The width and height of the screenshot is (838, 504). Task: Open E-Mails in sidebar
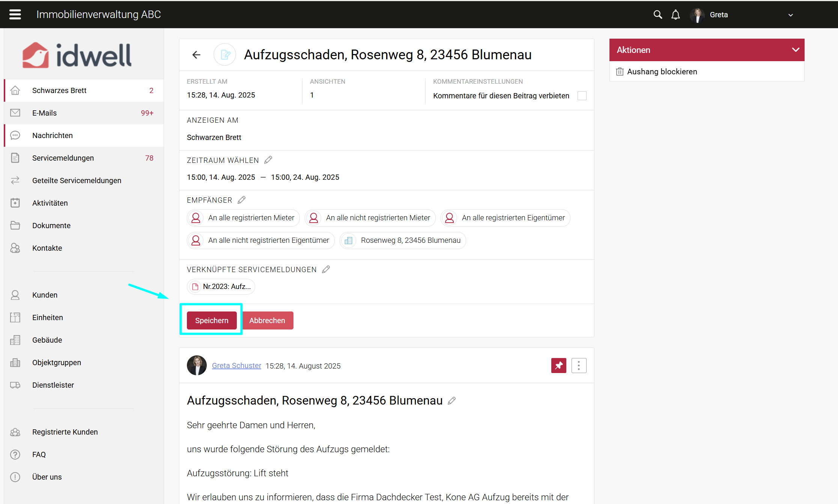pos(84,113)
